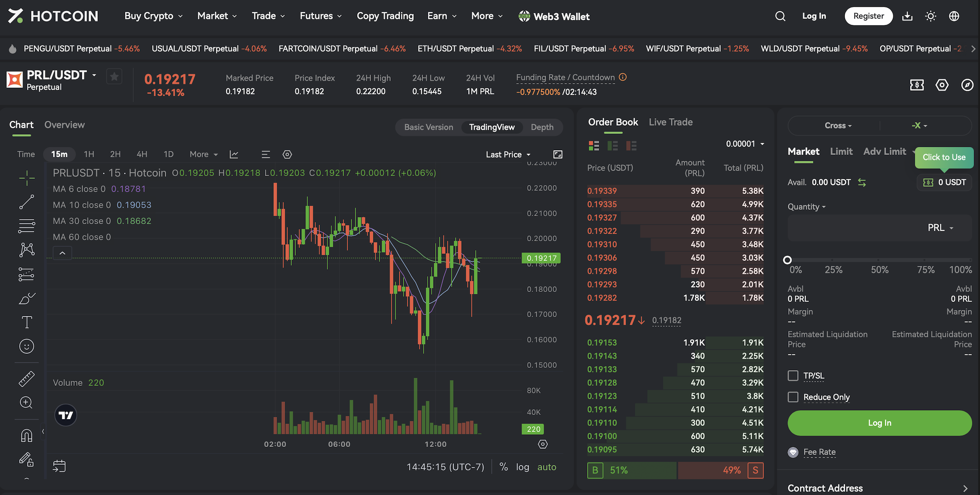Open the object tree list icon
The height and width of the screenshot is (495, 980).
pos(266,155)
